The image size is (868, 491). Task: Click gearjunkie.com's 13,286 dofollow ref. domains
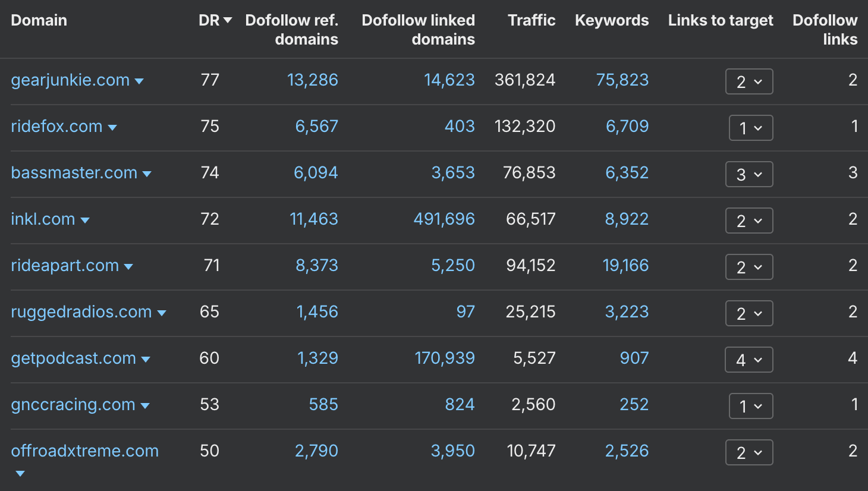(313, 80)
